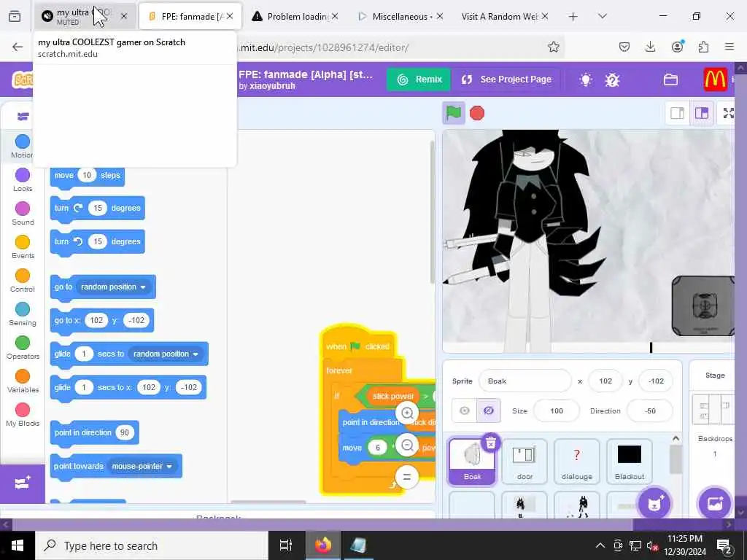Bookmark this page with star icon

(553, 47)
